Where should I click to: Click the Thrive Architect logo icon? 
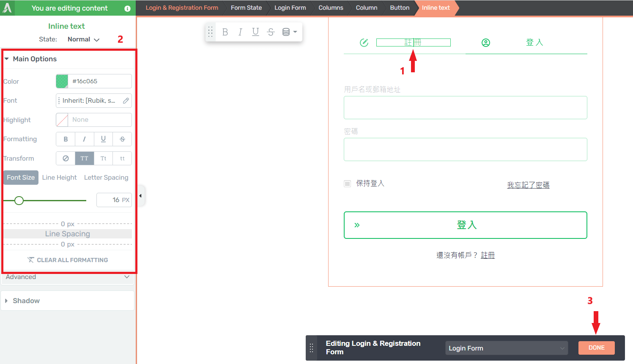coord(8,8)
